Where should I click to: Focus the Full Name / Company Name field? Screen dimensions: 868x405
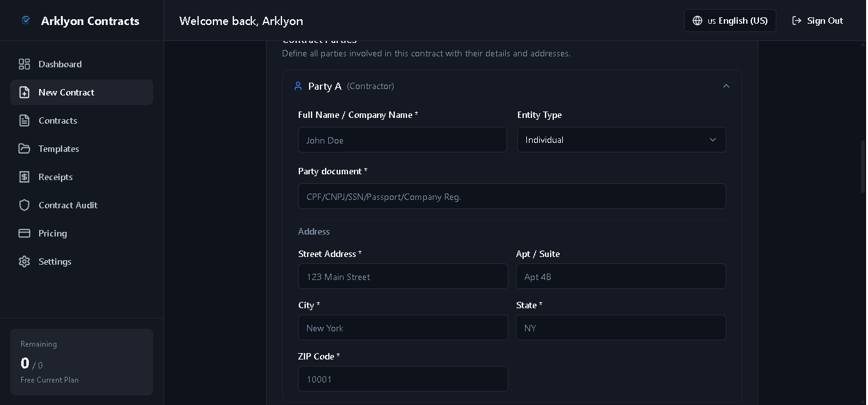click(x=403, y=140)
